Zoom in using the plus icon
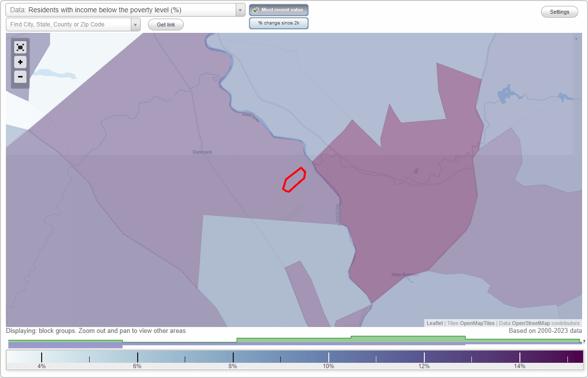The height and width of the screenshot is (378, 588). click(20, 62)
